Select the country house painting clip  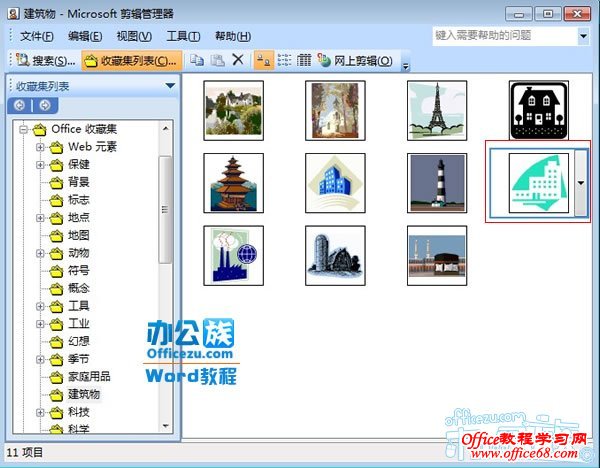[233, 111]
